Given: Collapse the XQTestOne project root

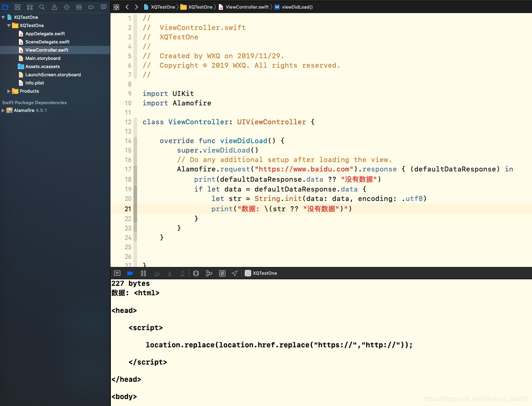Looking at the screenshot, I should (3, 17).
